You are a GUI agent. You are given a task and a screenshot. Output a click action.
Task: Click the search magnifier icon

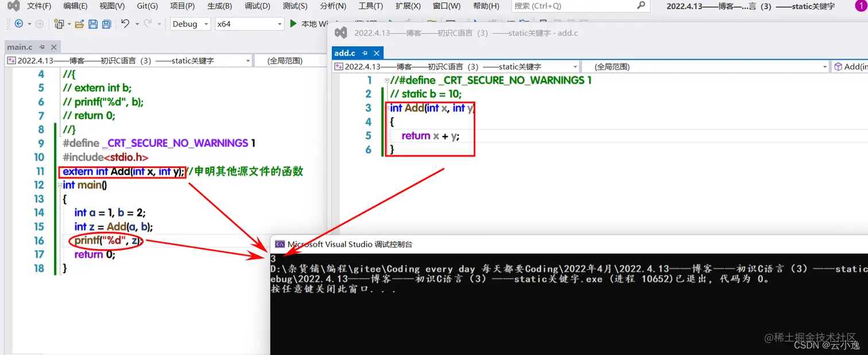[641, 6]
